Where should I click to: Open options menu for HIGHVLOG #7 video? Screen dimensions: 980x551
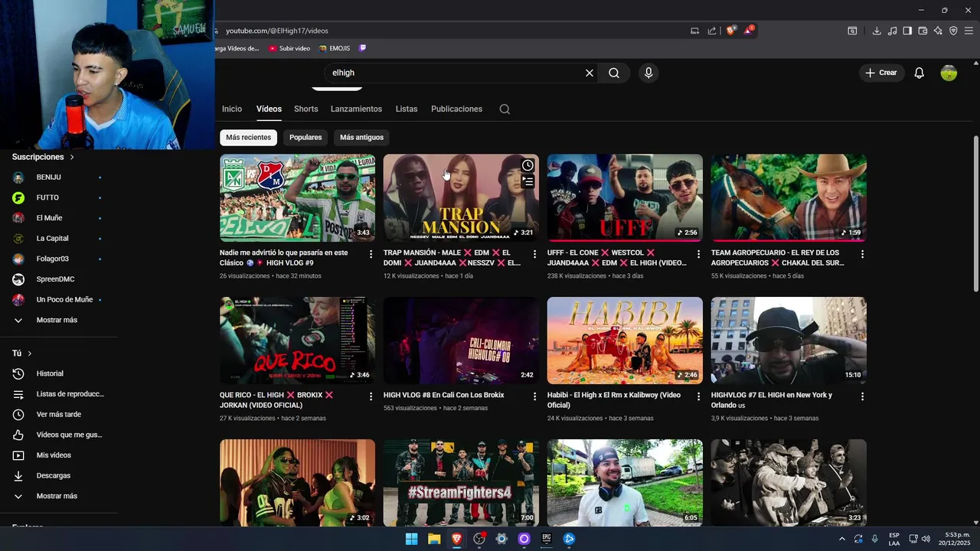point(862,396)
